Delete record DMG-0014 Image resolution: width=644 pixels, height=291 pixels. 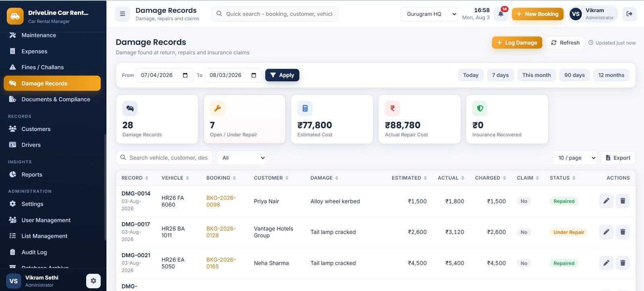tap(623, 201)
